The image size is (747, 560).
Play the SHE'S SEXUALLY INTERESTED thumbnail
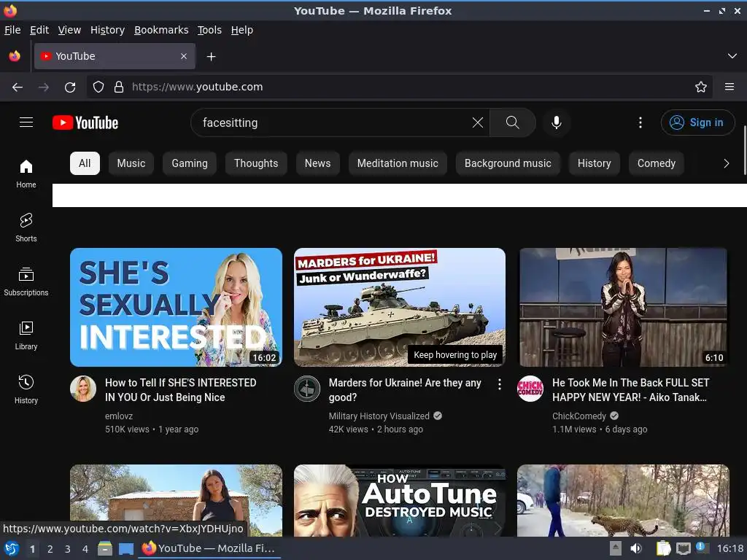(x=176, y=307)
